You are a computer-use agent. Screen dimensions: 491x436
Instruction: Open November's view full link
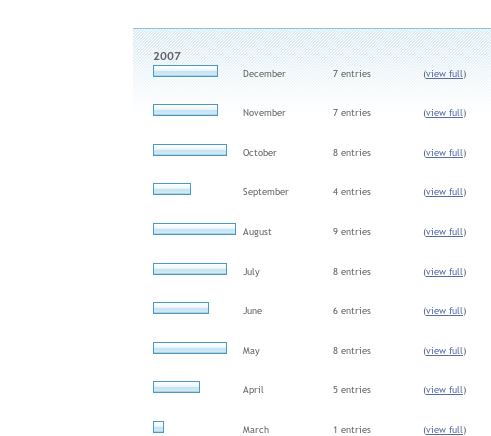(x=444, y=113)
